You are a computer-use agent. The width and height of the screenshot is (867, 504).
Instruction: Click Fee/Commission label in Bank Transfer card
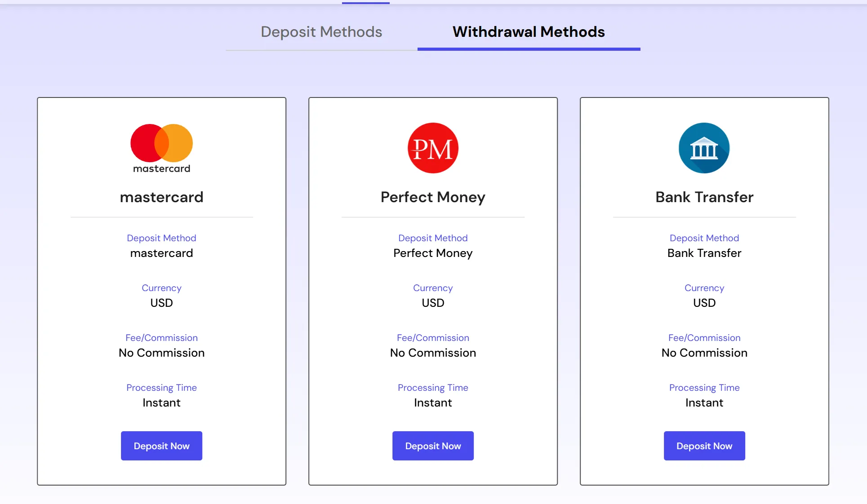coord(704,338)
